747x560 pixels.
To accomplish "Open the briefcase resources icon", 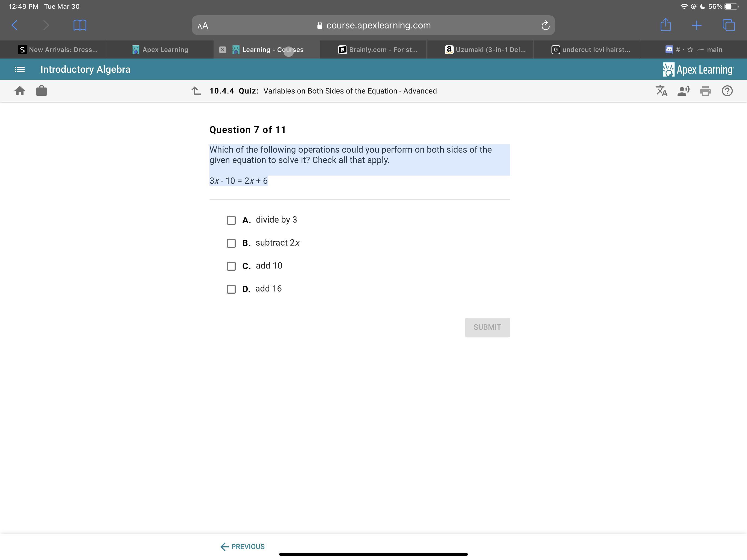I will tap(41, 91).
